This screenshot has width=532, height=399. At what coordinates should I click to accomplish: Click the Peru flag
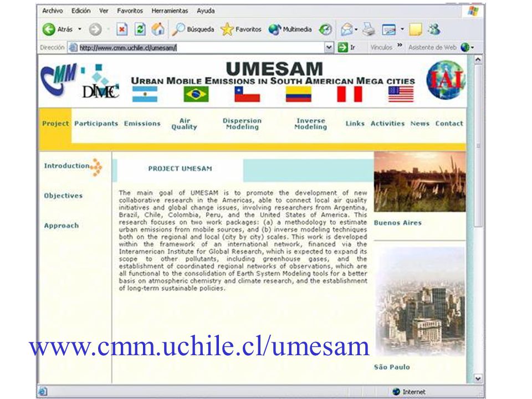pyautogui.click(x=350, y=94)
